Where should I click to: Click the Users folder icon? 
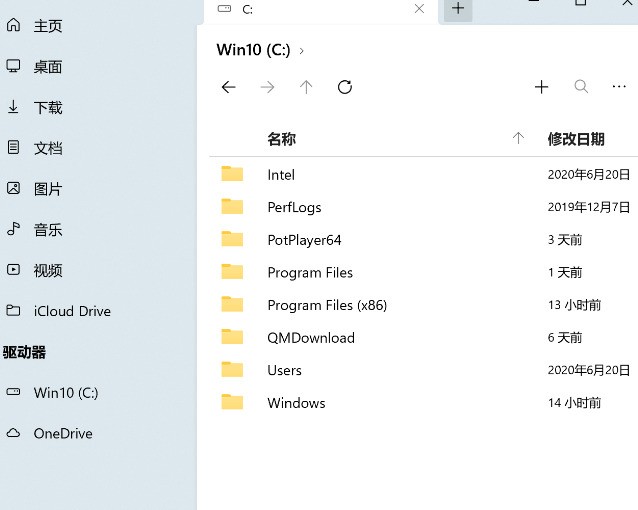tap(232, 369)
